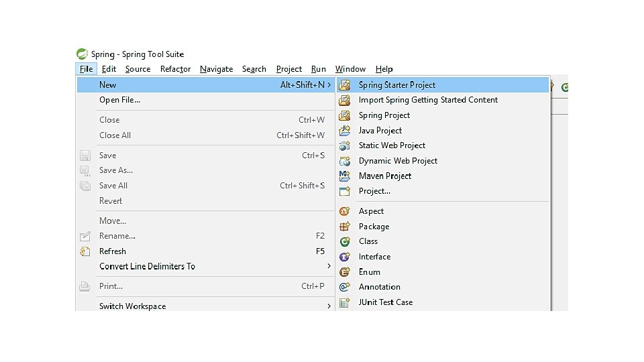Select Spring Project entry
This screenshot has width=644, height=362.
(x=443, y=115)
